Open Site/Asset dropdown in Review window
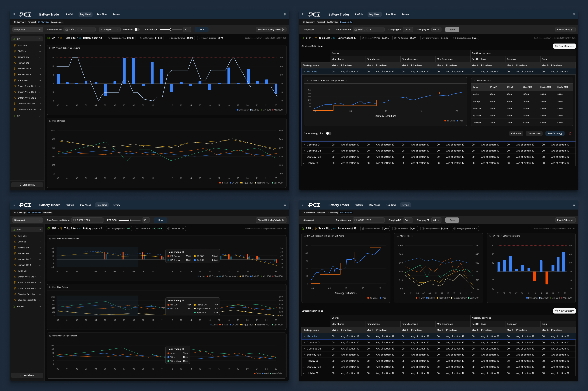The width and height of the screenshot is (588, 391). [316, 220]
